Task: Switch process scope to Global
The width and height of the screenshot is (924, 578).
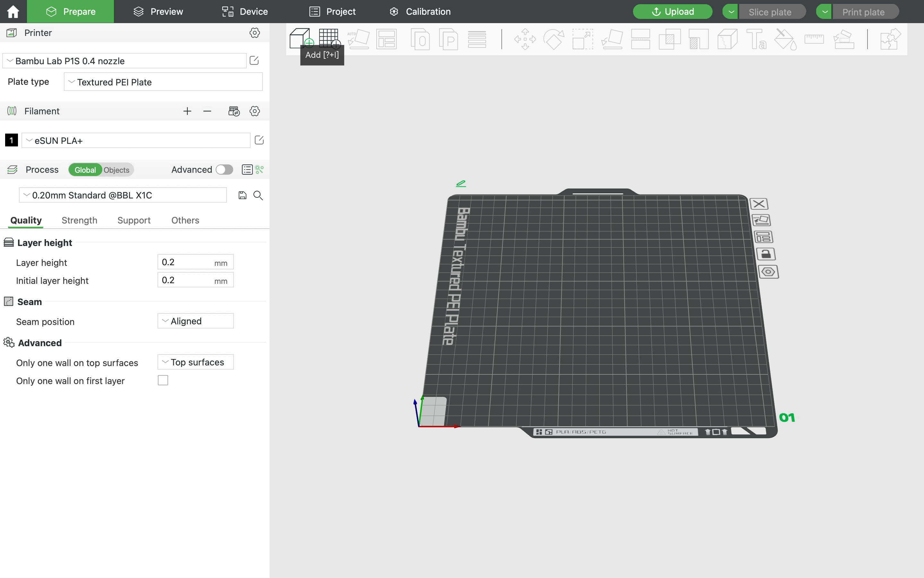Action: (85, 170)
